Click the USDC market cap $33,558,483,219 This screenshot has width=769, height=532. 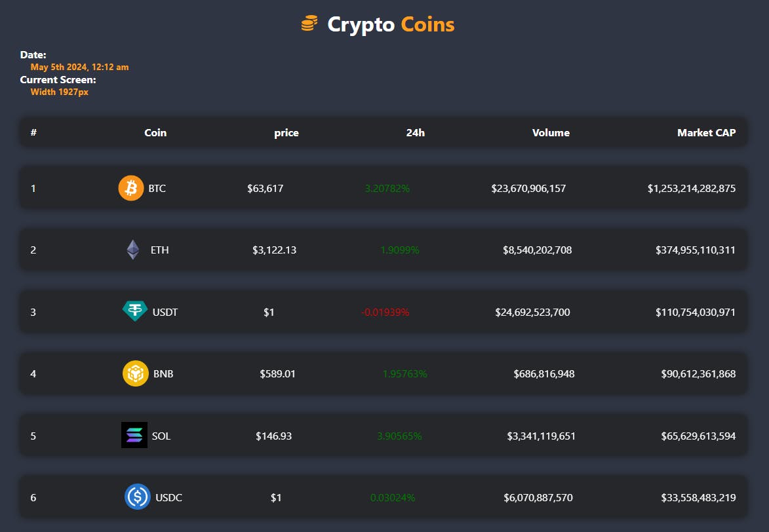pos(698,498)
